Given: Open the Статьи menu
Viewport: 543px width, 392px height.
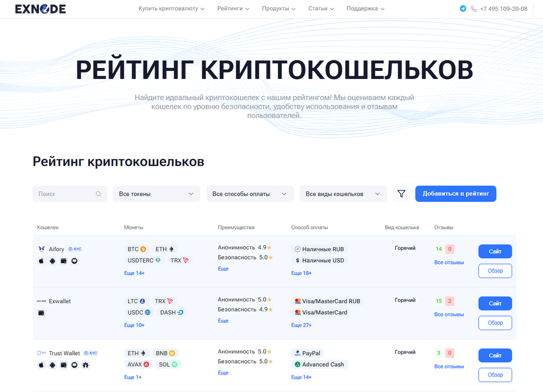Looking at the screenshot, I should click(321, 9).
